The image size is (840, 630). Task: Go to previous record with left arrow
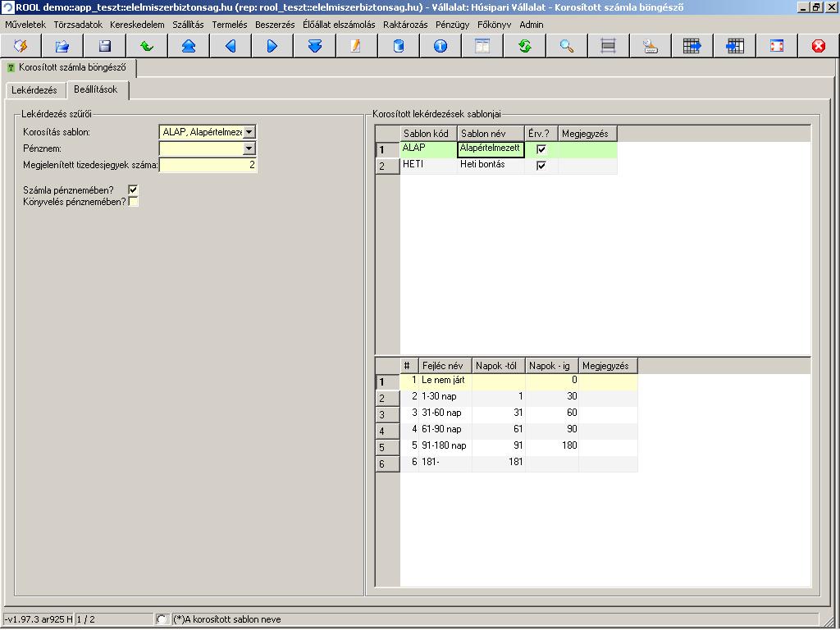point(231,46)
